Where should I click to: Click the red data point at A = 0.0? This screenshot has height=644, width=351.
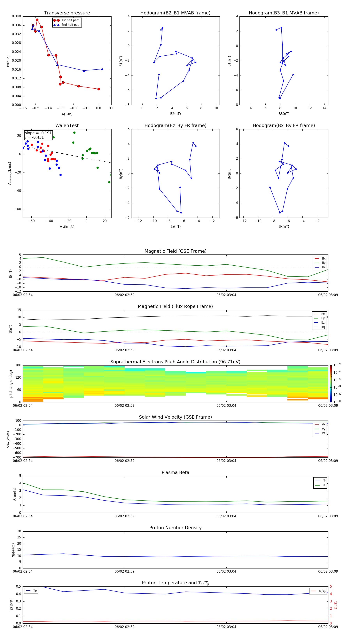pyautogui.click(x=99, y=89)
